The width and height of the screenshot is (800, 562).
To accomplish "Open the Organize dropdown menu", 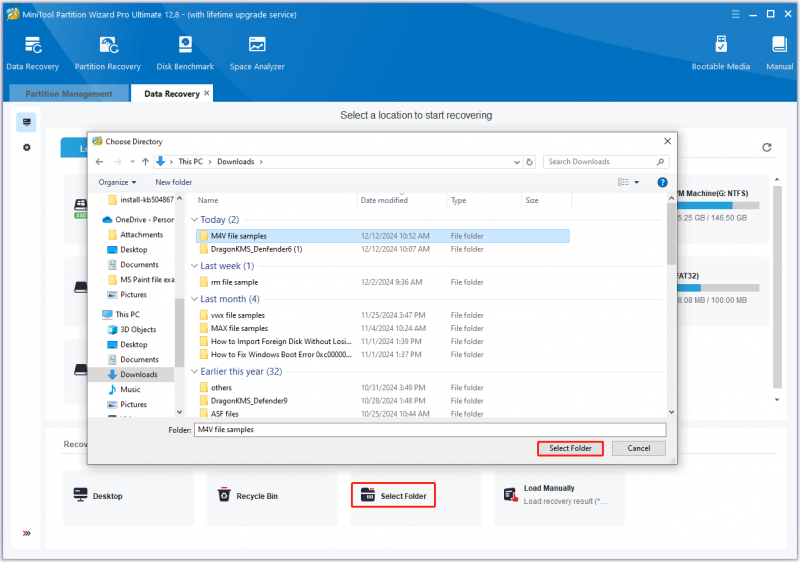I will (117, 182).
